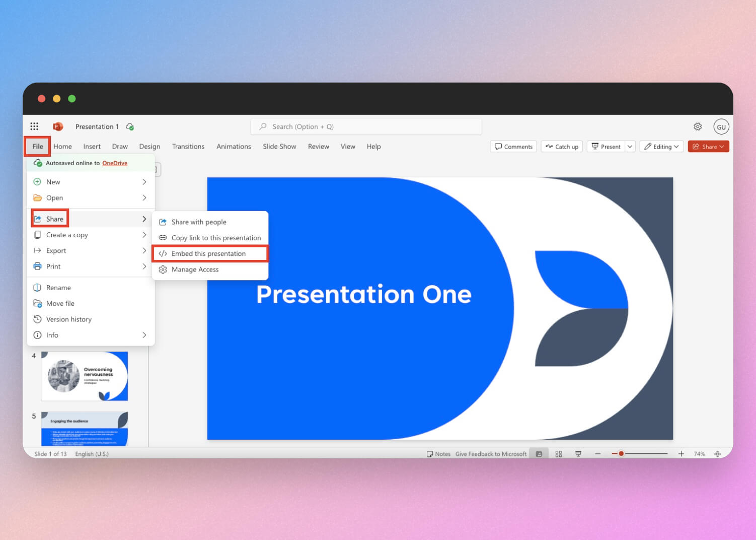Select Embed this presentation
This screenshot has height=540, width=756.
[x=209, y=253]
